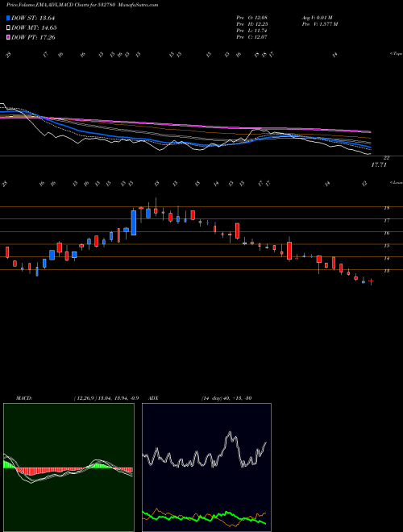Click the '17.71' value on EMA chart
This screenshot has width=403, height=532.
[379, 164]
